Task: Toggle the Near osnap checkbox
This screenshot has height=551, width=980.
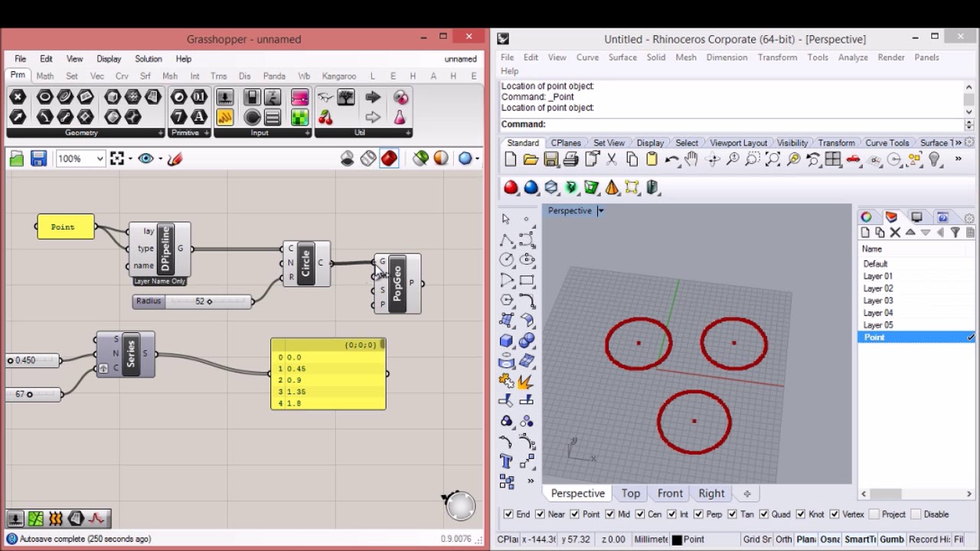Action: click(540, 514)
